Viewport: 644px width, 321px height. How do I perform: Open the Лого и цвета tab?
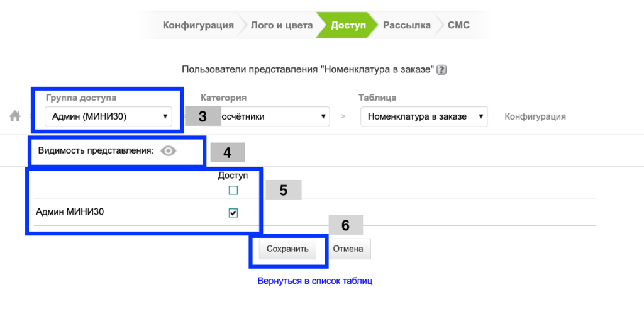pos(281,25)
